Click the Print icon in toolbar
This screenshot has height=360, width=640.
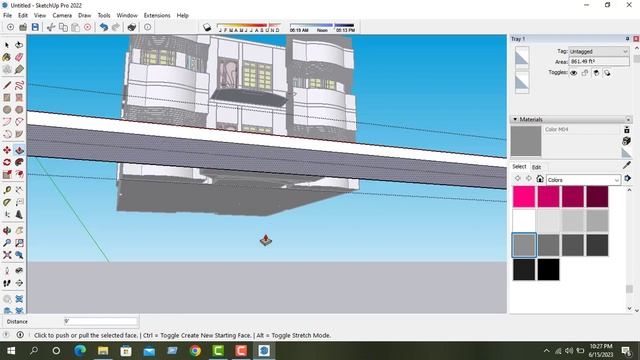tap(131, 27)
